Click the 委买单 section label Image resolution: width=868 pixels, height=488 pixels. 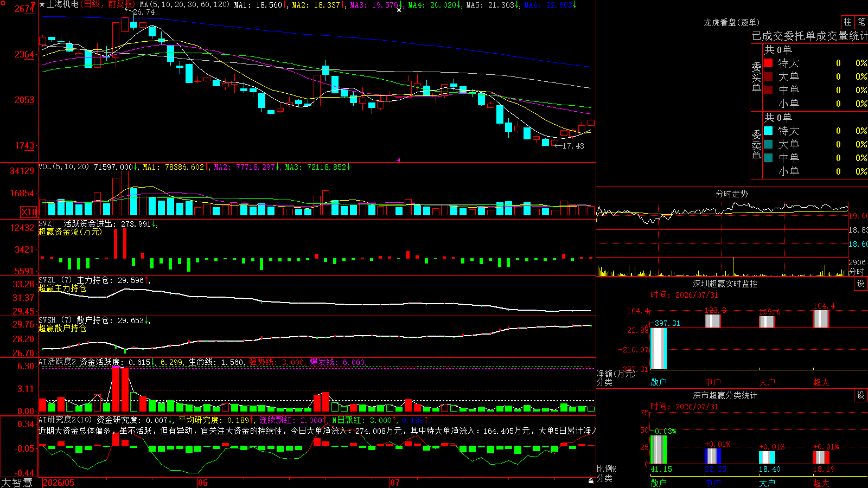click(756, 77)
